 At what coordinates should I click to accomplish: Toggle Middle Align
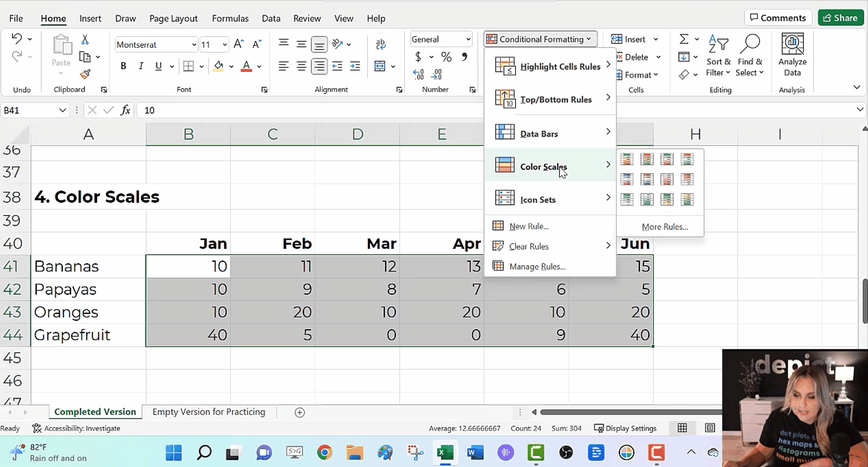(301, 44)
